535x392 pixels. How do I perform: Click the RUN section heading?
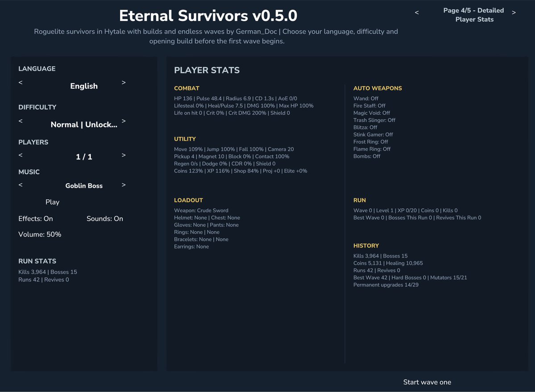click(x=360, y=200)
